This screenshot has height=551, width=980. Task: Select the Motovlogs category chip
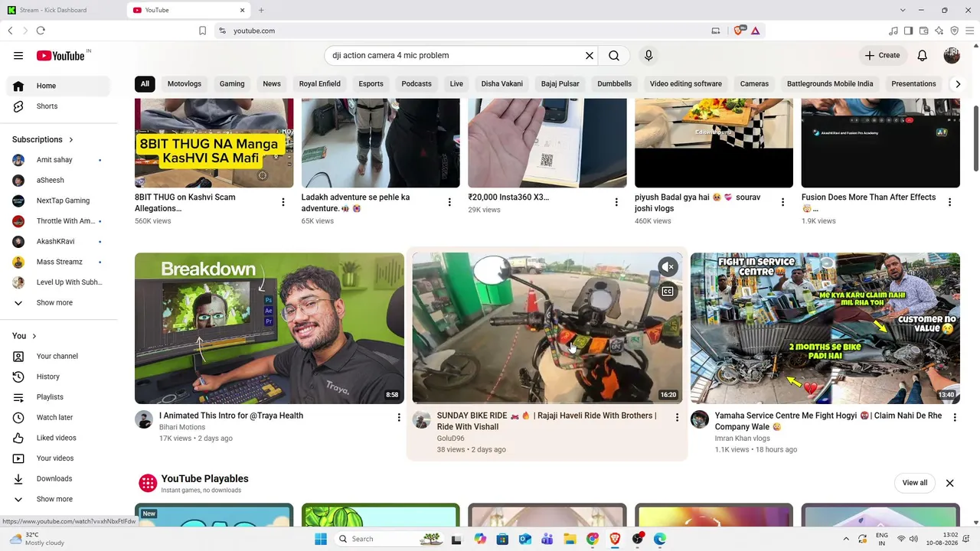point(185,84)
